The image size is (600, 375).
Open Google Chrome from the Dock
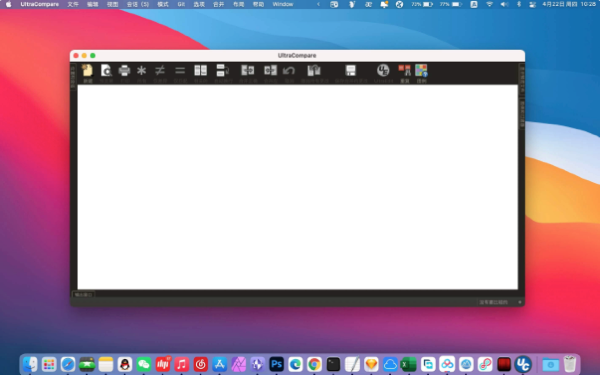point(315,364)
